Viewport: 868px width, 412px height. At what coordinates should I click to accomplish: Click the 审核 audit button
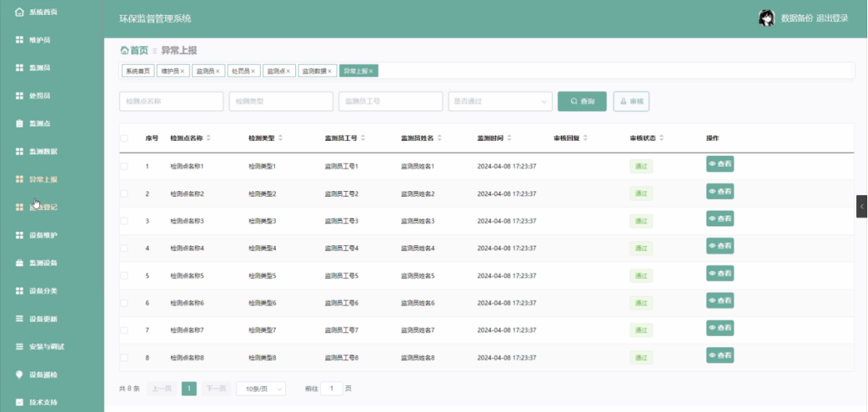tap(631, 101)
